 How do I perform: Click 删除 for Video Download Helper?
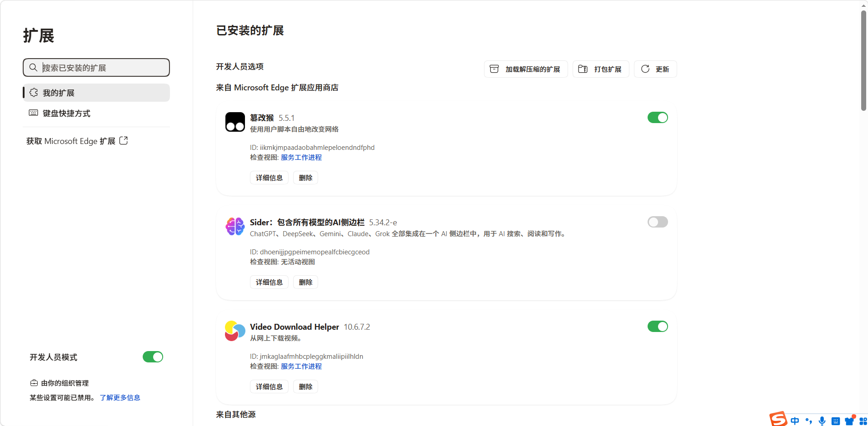(x=305, y=386)
